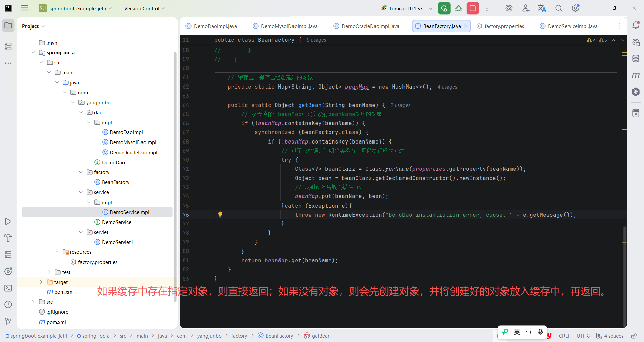Select .gitignore in project tree
The image size is (644, 342).
(54, 312)
